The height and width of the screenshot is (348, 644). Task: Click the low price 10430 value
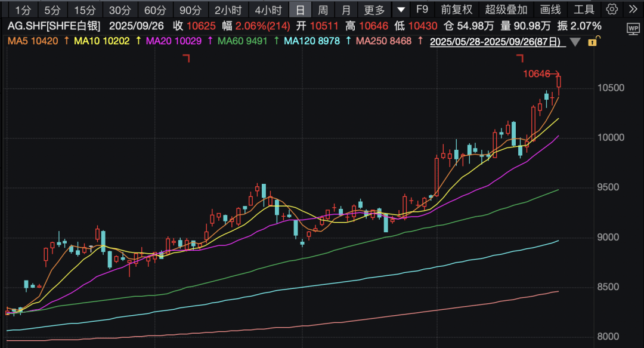[423, 26]
